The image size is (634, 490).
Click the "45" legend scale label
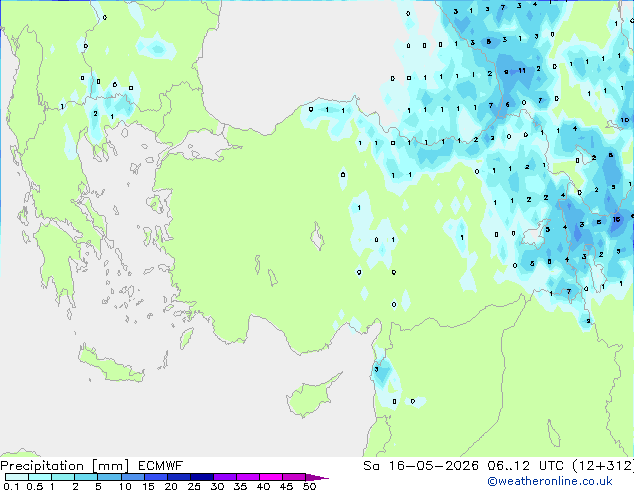pos(286,486)
